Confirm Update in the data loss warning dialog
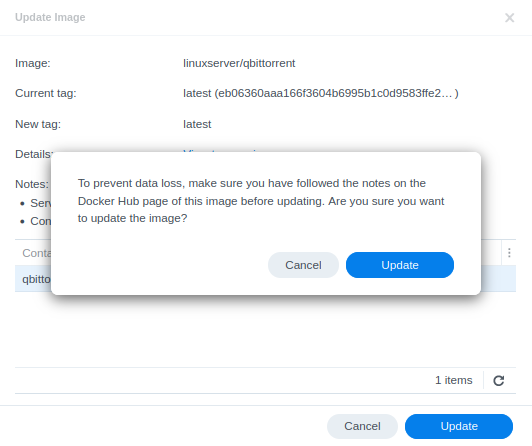The height and width of the screenshot is (446, 532). click(x=400, y=265)
